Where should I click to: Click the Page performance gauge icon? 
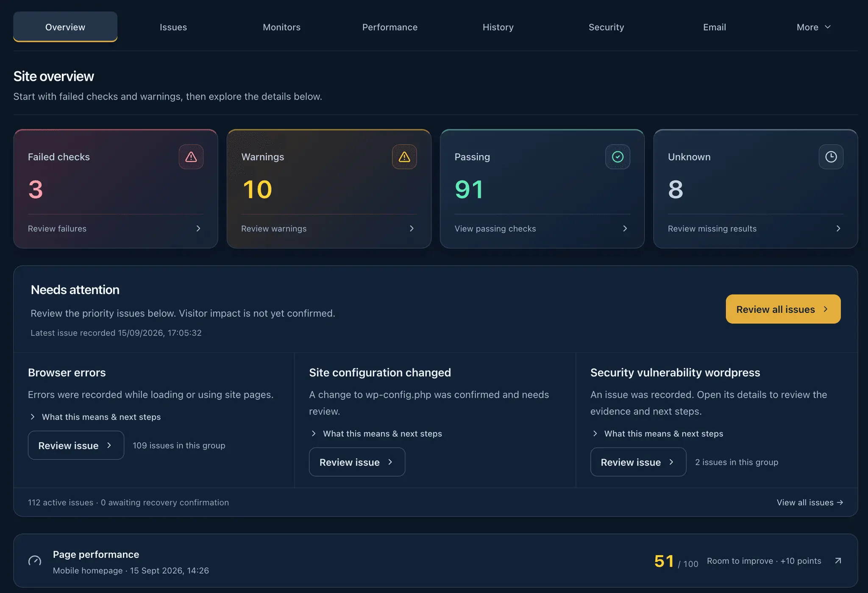(35, 561)
